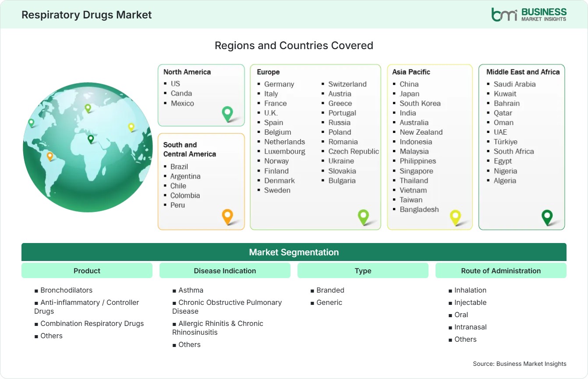Viewport: 588px width, 379px height.
Task: Click 'Bulgaria' in the Europe list
Action: pos(342,180)
